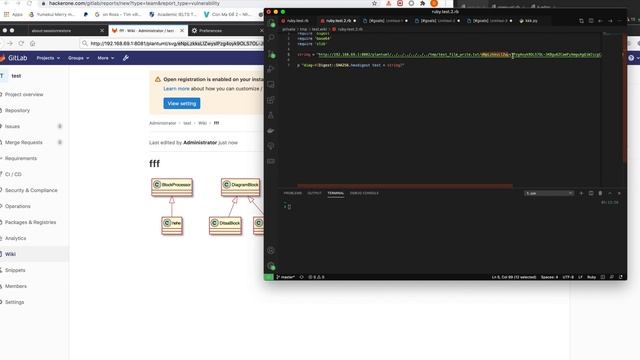Open Run and Debug icon in VS Code activity bar
This screenshot has width=640, height=360.
pyautogui.click(x=271, y=69)
